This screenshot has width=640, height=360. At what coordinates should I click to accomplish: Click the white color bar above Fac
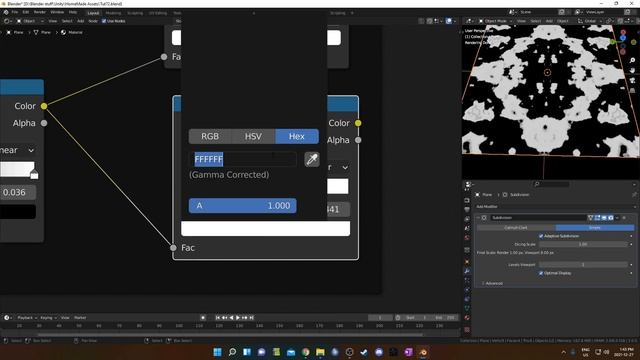coord(265,229)
